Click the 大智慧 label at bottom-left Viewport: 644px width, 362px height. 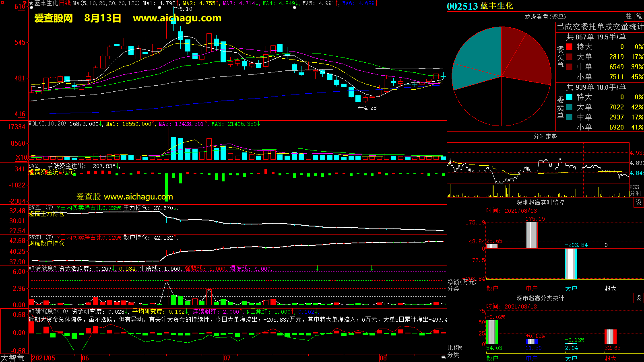click(12, 358)
